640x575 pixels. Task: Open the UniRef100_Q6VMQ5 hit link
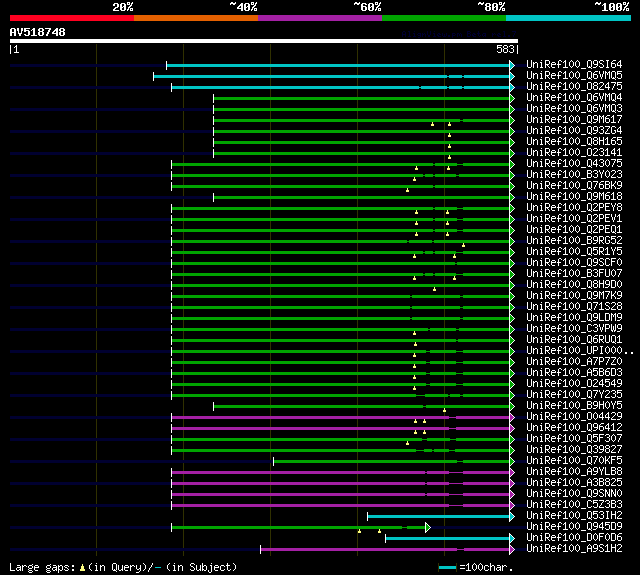[574, 75]
